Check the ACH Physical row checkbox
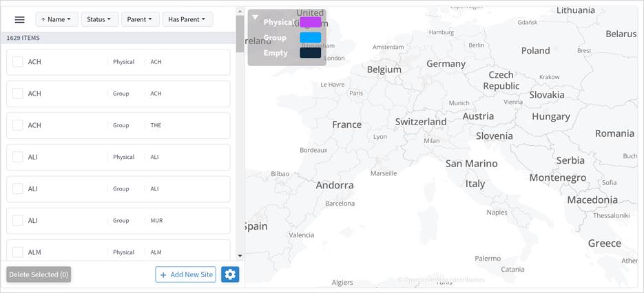644x293 pixels. (18, 62)
